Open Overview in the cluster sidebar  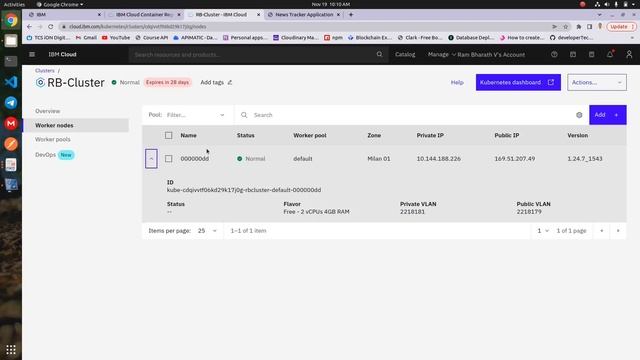click(x=47, y=111)
